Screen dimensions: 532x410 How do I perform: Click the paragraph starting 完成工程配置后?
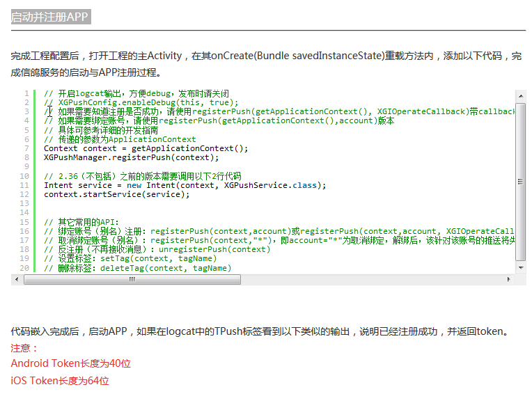(x=266, y=64)
